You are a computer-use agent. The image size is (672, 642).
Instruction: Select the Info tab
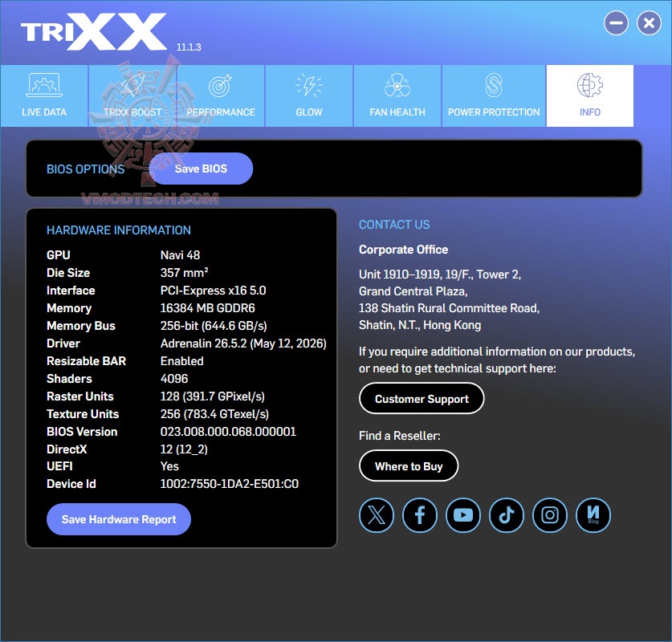tap(590, 96)
